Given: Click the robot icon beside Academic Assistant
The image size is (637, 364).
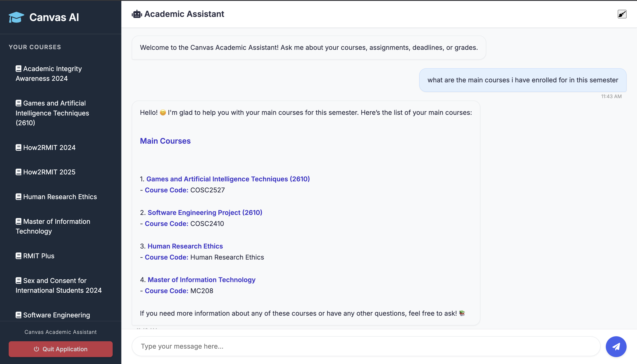Looking at the screenshot, I should click(136, 14).
